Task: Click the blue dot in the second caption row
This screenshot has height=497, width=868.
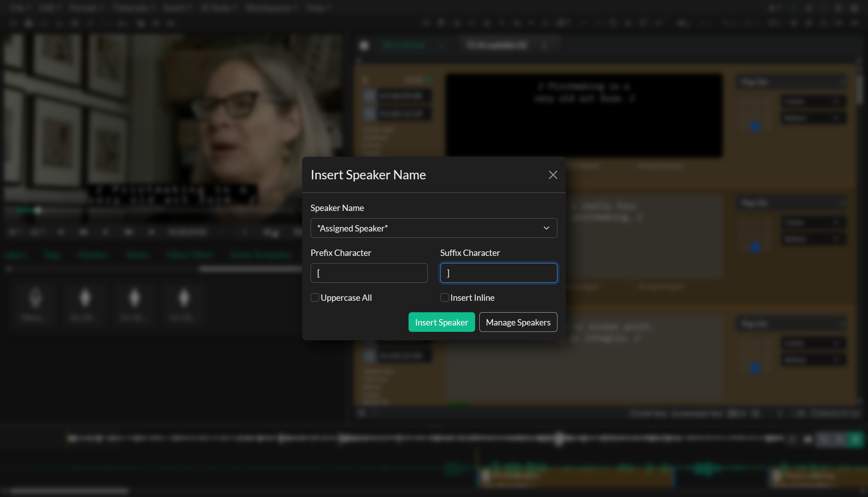Action: pos(755,247)
